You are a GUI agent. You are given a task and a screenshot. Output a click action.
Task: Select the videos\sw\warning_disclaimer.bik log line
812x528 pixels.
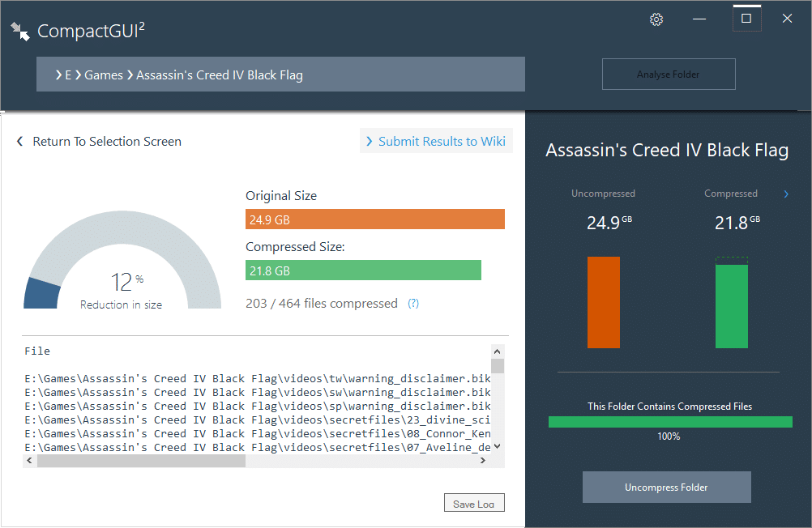[258, 393]
